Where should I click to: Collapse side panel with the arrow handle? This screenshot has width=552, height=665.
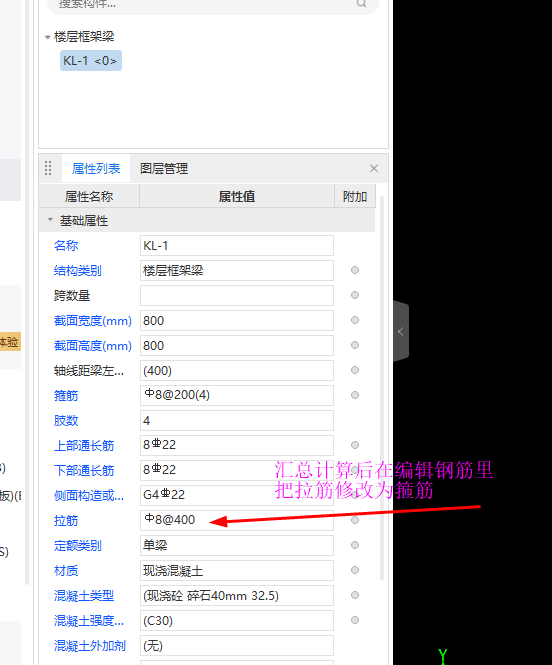tap(401, 332)
